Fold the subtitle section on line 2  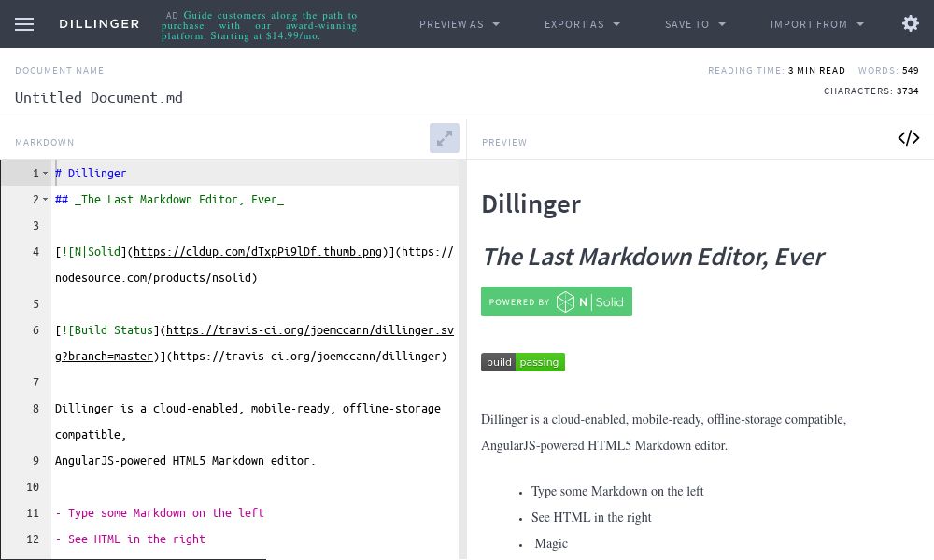click(x=43, y=199)
